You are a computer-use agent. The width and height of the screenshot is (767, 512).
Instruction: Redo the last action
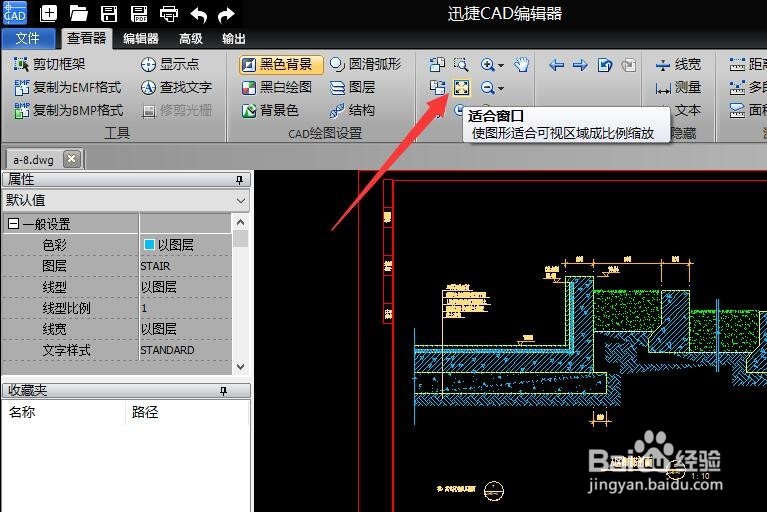click(226, 14)
